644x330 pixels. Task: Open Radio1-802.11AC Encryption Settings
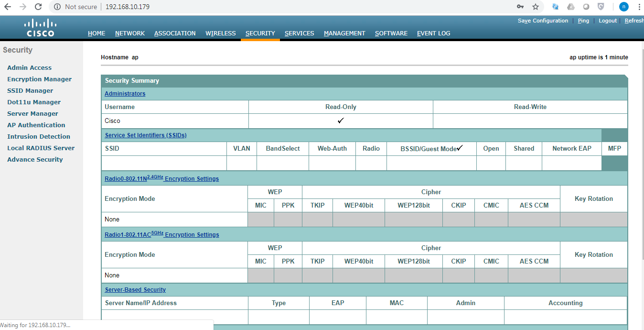pos(161,234)
